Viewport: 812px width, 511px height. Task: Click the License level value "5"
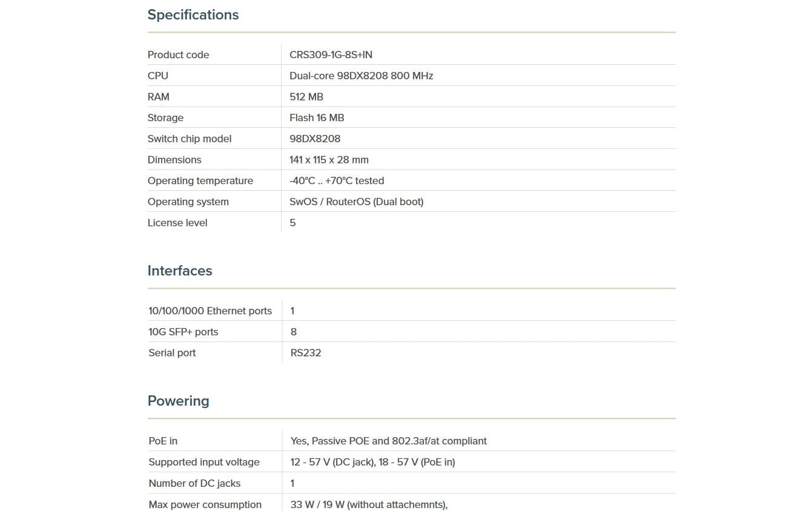coord(292,223)
